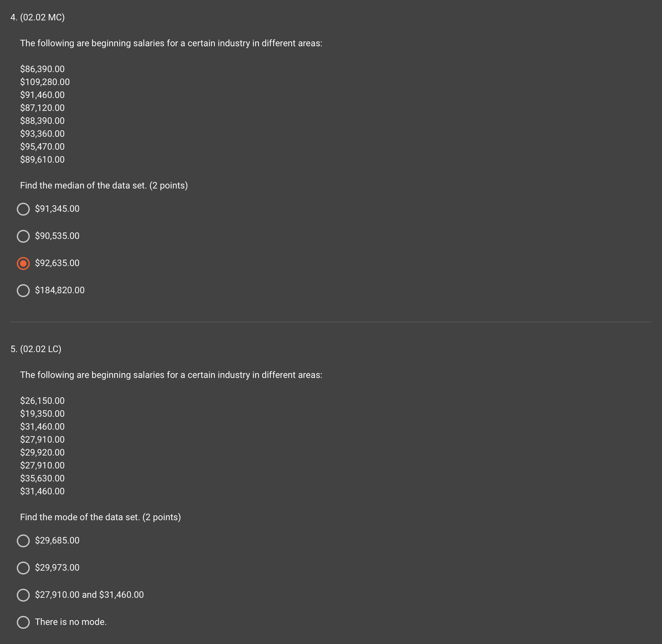The height and width of the screenshot is (644, 662).
Task: Click the question 5 (02.02 LC) heading
Action: pyautogui.click(x=36, y=349)
